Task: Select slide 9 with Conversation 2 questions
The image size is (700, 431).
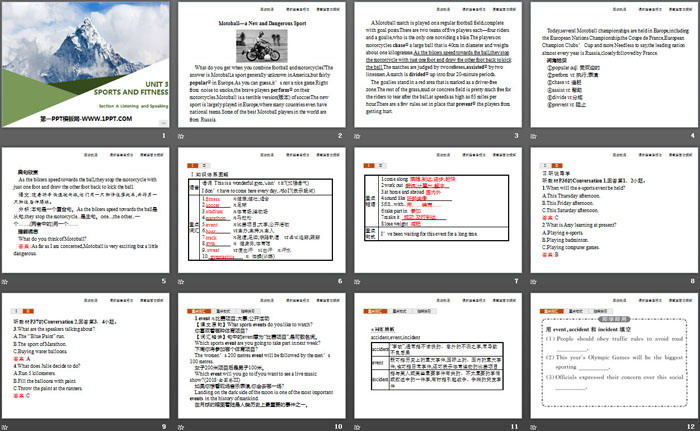Action: coord(85,356)
